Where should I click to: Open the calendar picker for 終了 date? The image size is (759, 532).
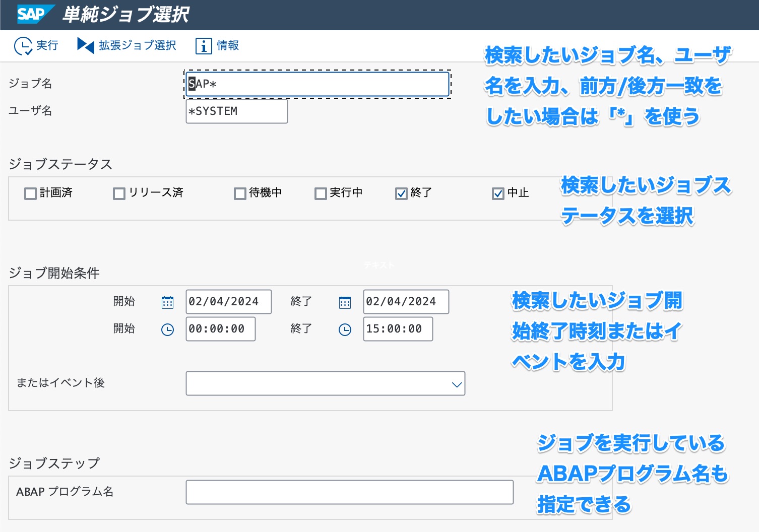(x=345, y=301)
